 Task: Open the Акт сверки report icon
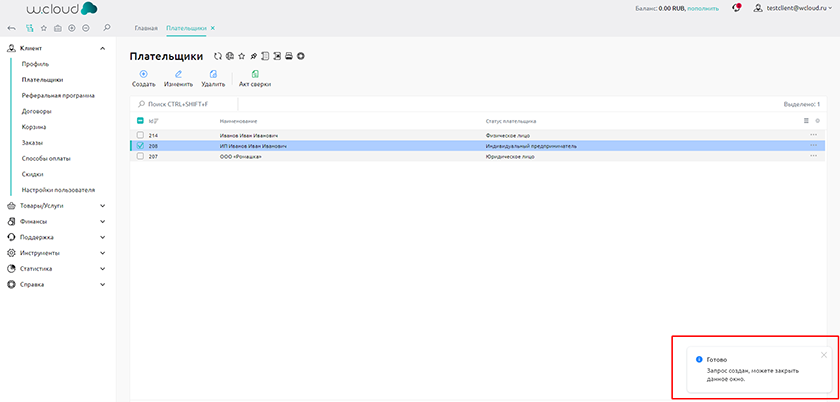(x=254, y=74)
